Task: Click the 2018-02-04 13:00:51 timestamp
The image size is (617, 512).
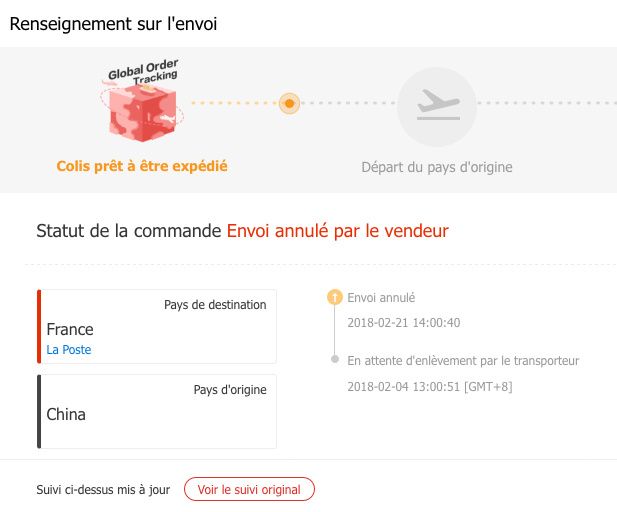Action: click(429, 386)
